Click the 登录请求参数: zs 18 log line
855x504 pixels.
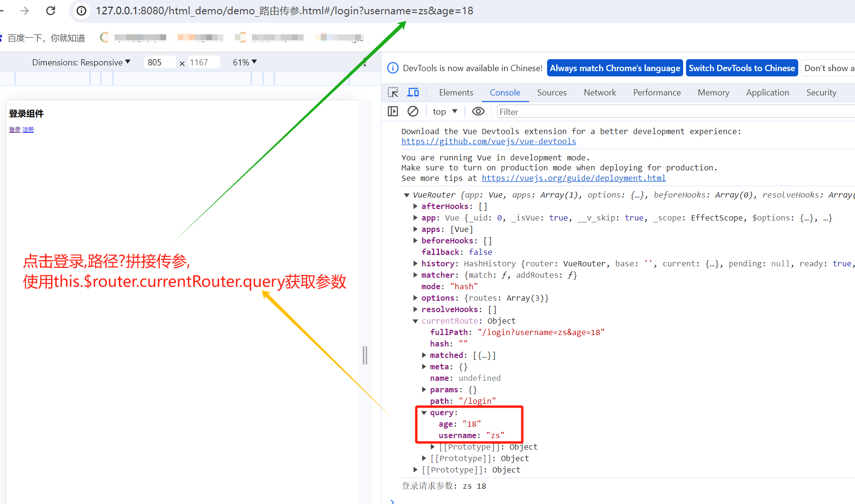coord(444,486)
